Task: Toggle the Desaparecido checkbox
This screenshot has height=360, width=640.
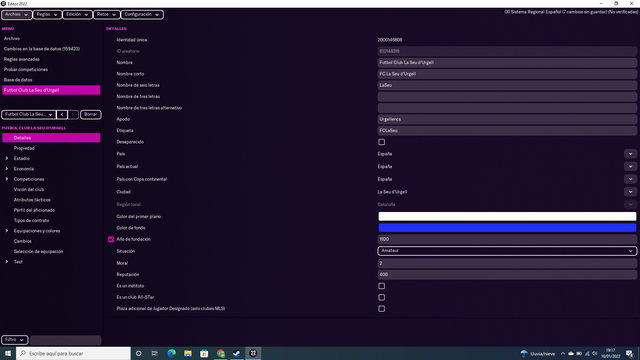Action: [x=381, y=142]
